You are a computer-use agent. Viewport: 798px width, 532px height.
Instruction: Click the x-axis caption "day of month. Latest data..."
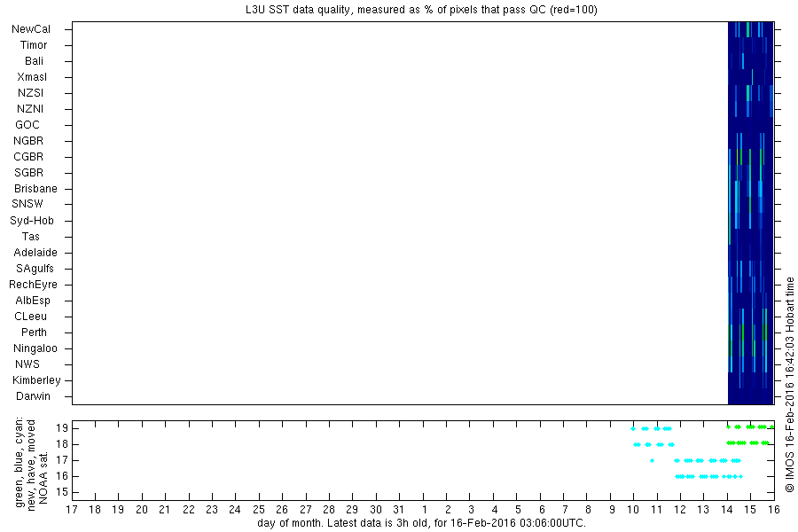(x=421, y=523)
